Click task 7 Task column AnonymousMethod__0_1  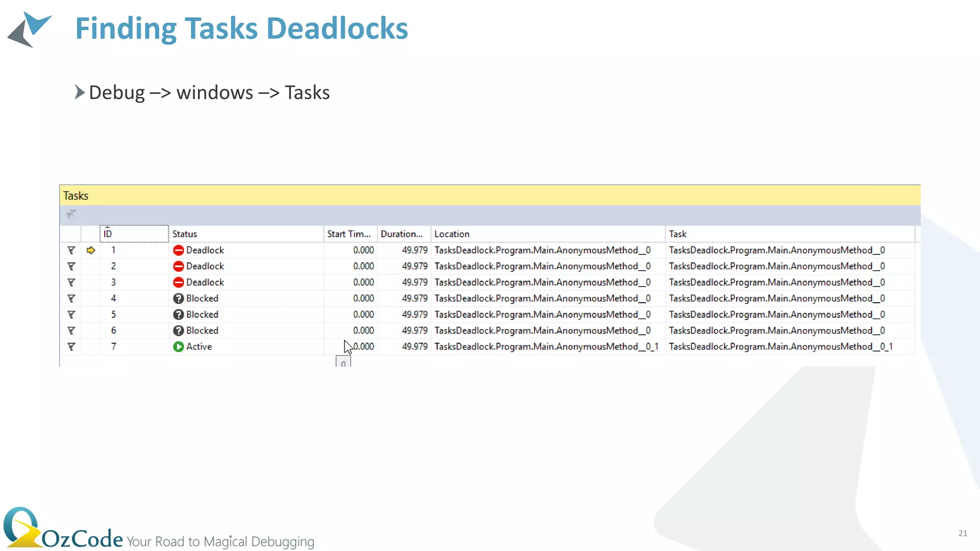(781, 347)
